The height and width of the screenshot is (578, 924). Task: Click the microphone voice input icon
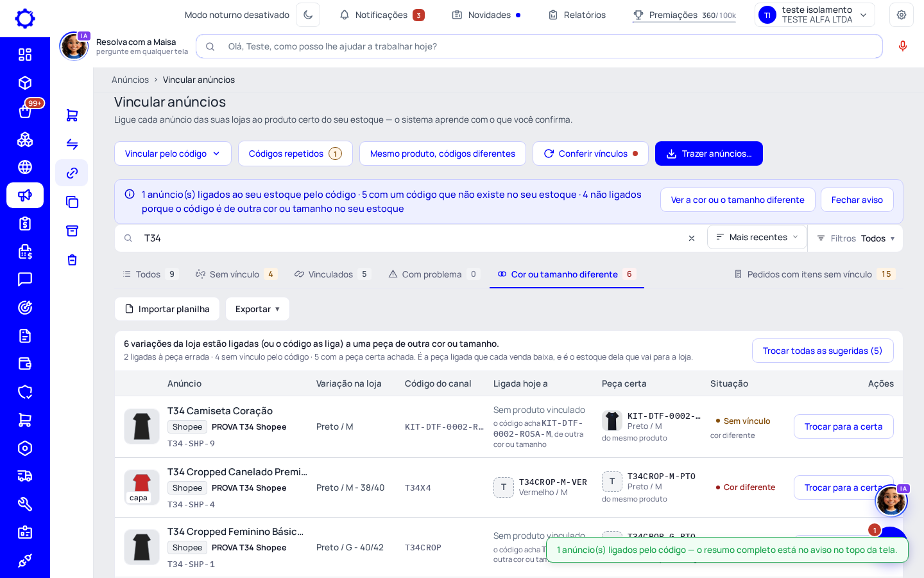coord(903,46)
